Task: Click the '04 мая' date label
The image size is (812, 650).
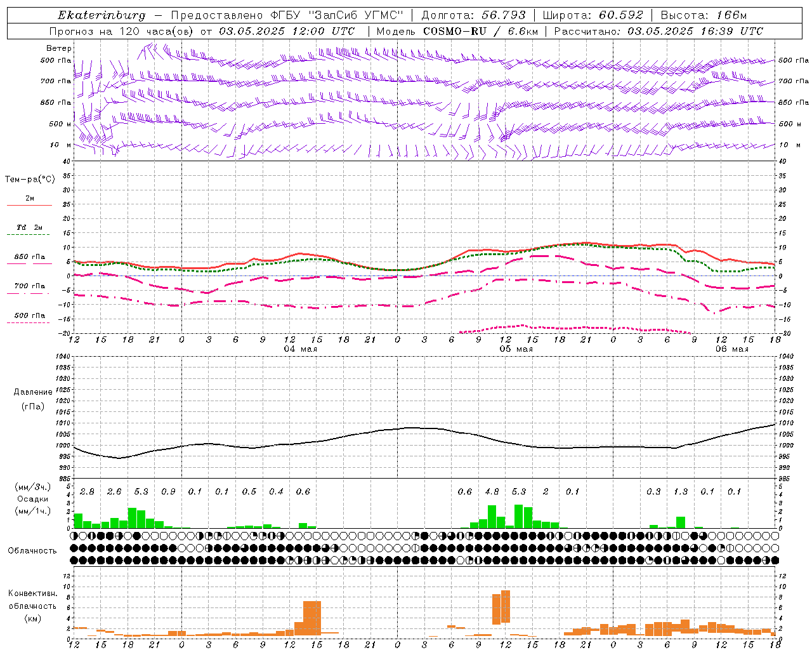Action: [x=301, y=349]
